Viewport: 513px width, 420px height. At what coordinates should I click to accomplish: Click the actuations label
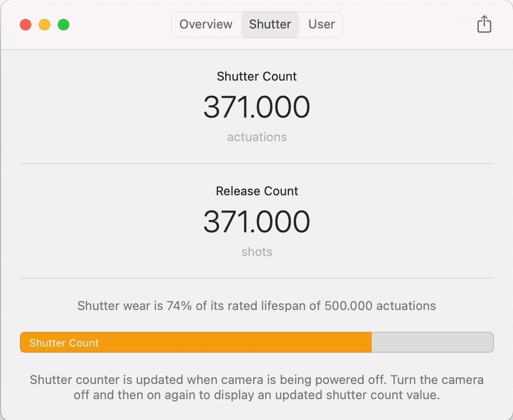256,137
